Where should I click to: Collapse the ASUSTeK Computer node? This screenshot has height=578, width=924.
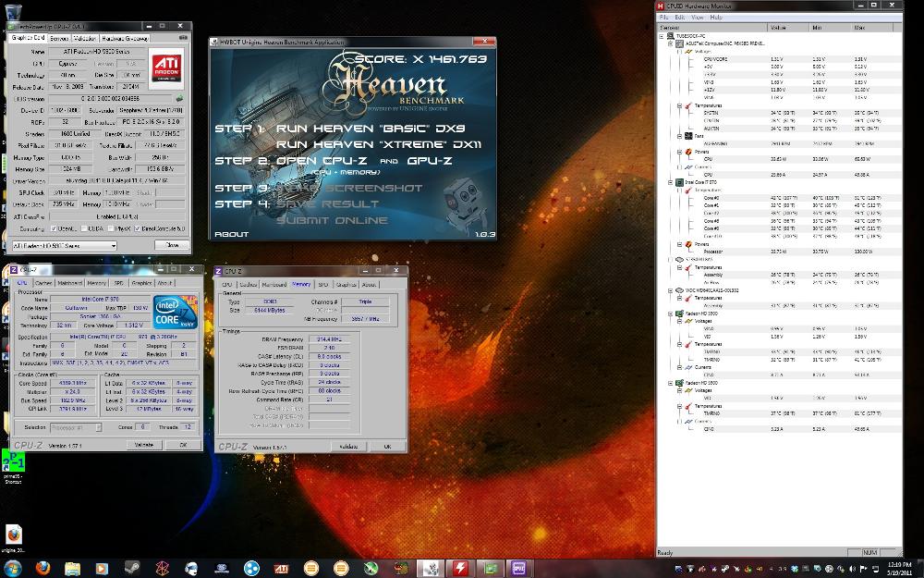click(x=671, y=43)
